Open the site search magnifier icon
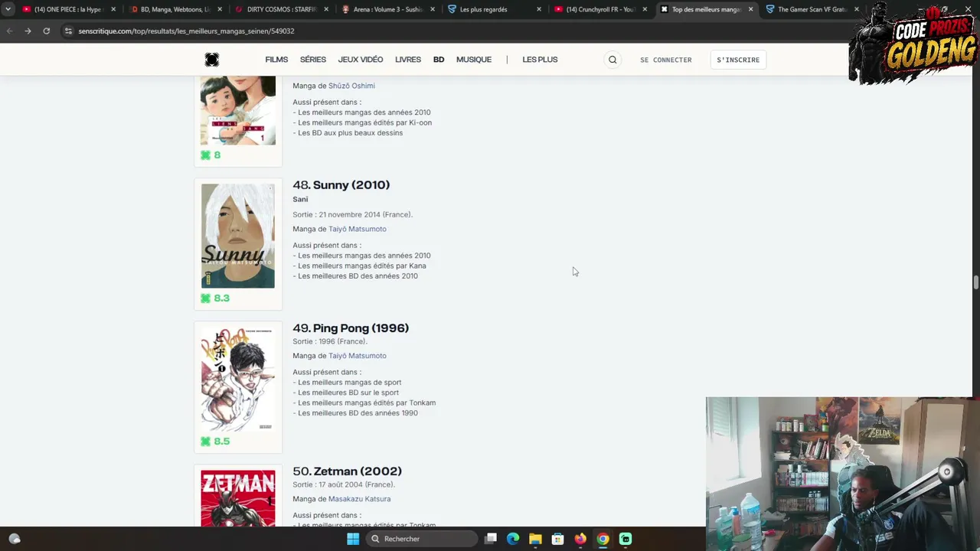The image size is (980, 551). [x=612, y=60]
